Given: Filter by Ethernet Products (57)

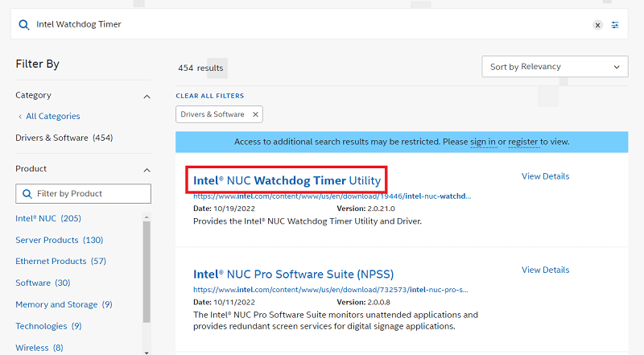Looking at the screenshot, I should [61, 262].
